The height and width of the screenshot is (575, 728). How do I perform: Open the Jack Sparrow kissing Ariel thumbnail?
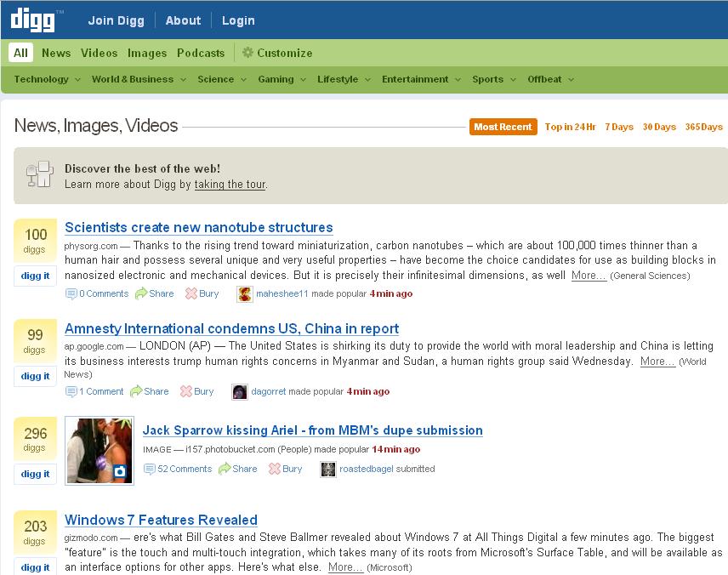click(100, 451)
